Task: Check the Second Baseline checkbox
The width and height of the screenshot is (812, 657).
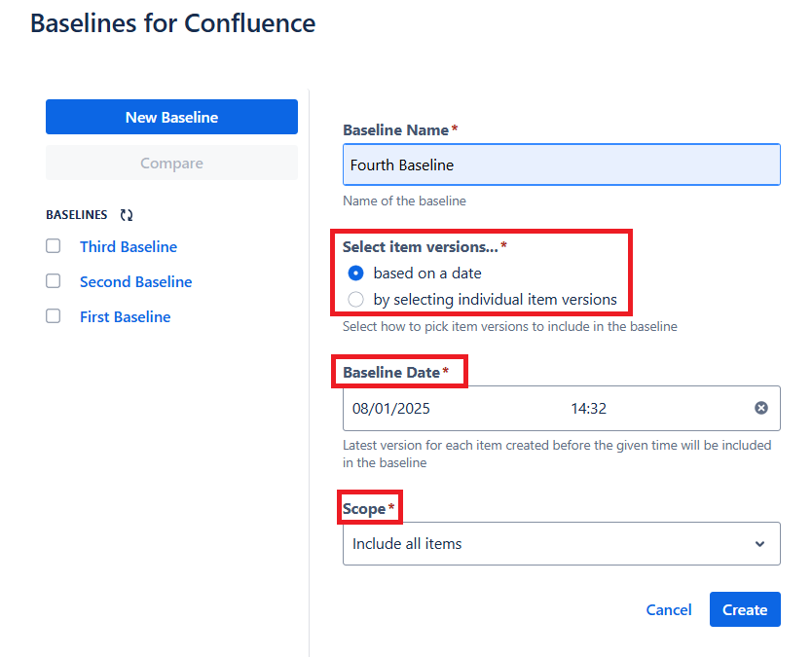Action: 53,281
